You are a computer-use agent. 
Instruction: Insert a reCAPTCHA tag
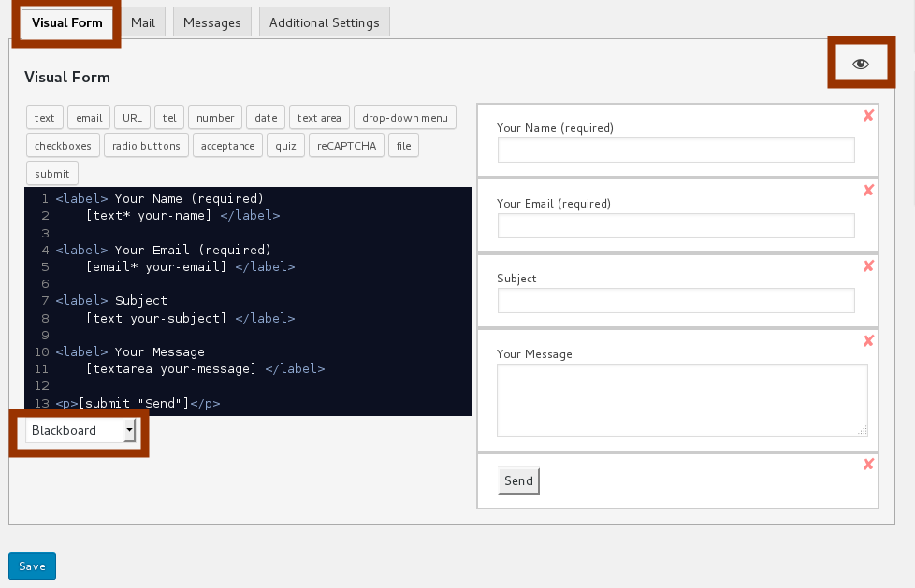click(346, 146)
